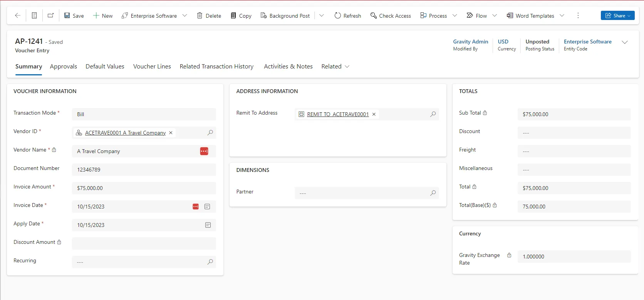Open the USD currency link
Screen dimensions: 644x300
[x=503, y=42]
